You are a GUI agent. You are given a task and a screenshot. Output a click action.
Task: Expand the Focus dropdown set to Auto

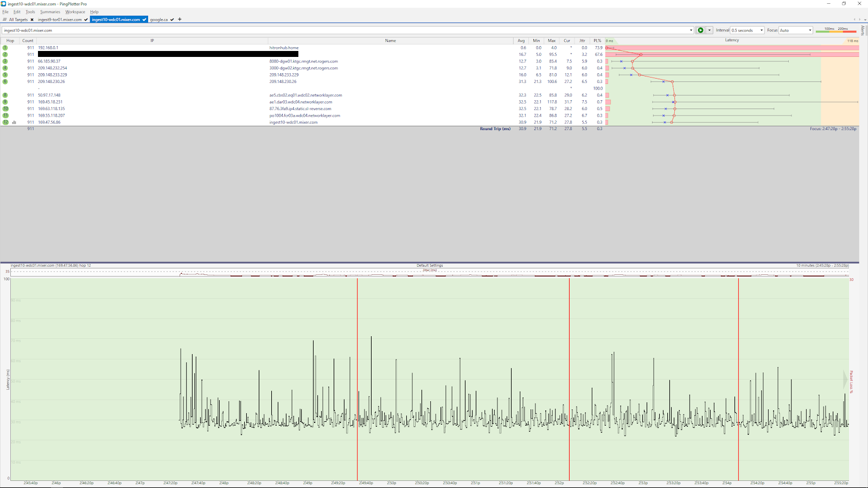point(810,30)
